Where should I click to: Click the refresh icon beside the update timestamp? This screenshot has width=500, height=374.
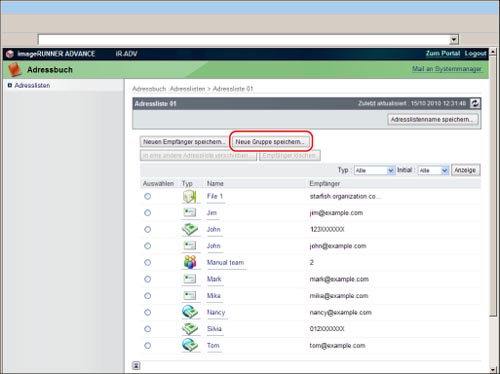click(x=475, y=103)
